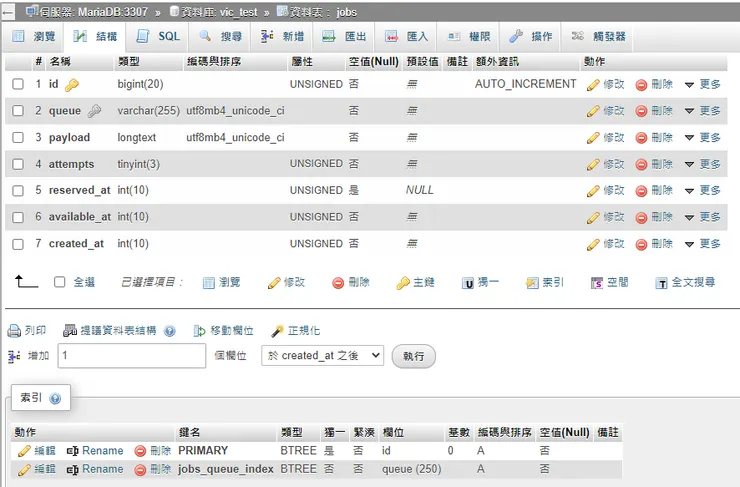Open the 操作 (Operations) tab
Screen dimensions: 740x487
pos(530,36)
